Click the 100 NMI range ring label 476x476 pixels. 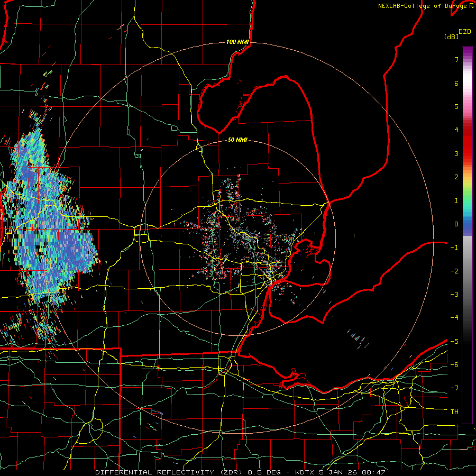[x=237, y=42]
